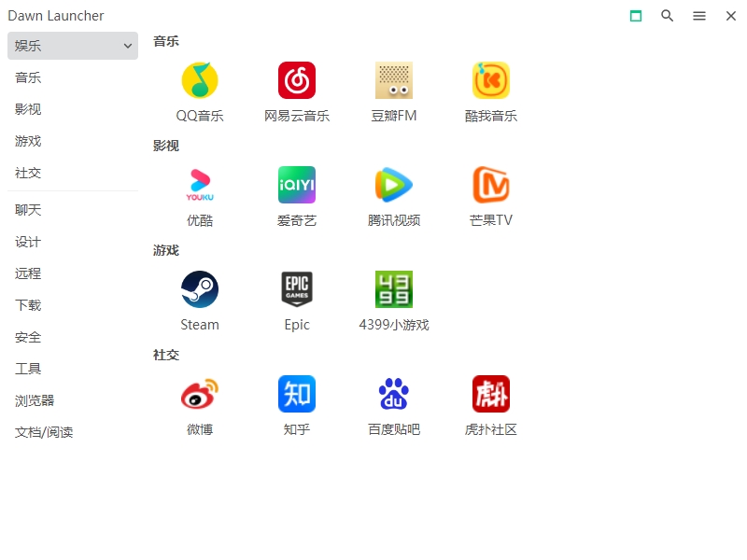
Task: Open the 爱奇艺 icon
Action: (297, 185)
